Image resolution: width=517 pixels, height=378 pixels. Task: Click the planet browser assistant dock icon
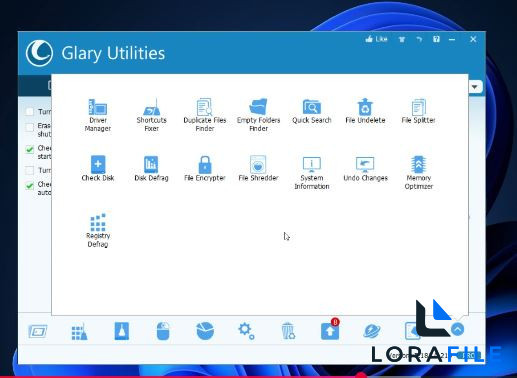[x=372, y=331]
